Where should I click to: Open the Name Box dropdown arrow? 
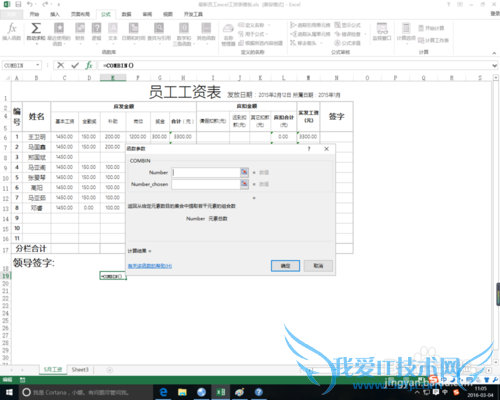(38, 65)
